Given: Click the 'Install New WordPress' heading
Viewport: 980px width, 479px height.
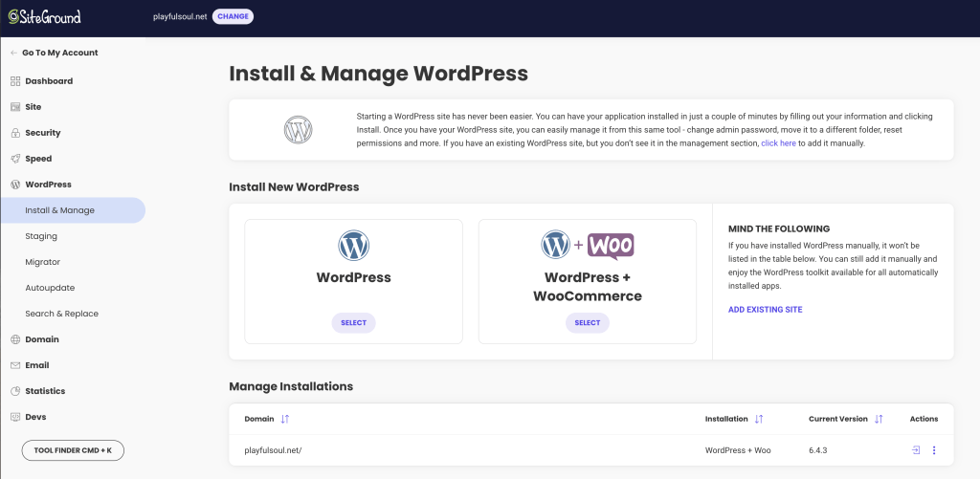Looking at the screenshot, I should click(x=295, y=186).
